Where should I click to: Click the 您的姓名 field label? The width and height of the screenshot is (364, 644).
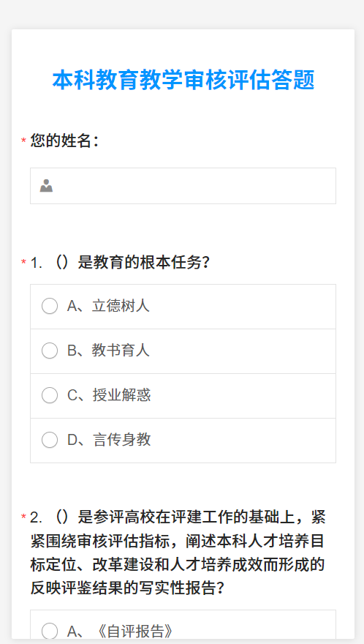point(64,141)
